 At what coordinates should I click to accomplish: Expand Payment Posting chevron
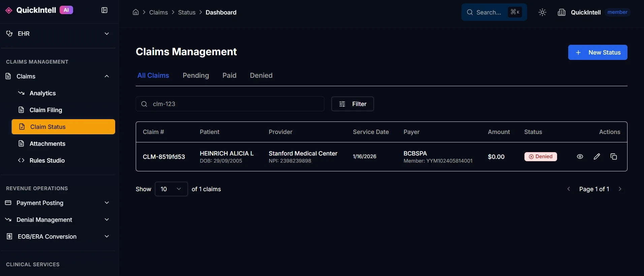click(107, 203)
